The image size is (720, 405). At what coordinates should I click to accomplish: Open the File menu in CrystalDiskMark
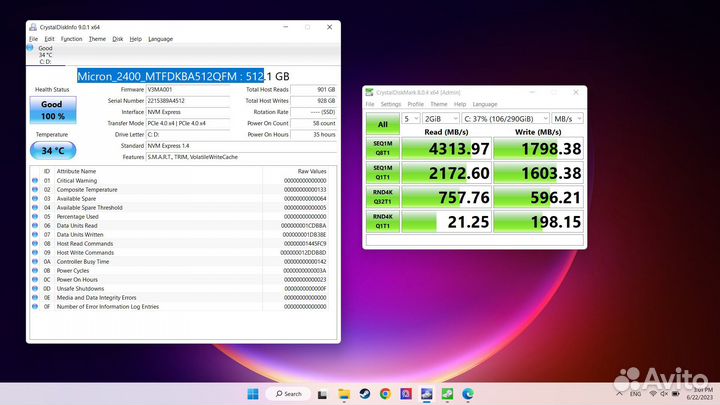point(370,104)
